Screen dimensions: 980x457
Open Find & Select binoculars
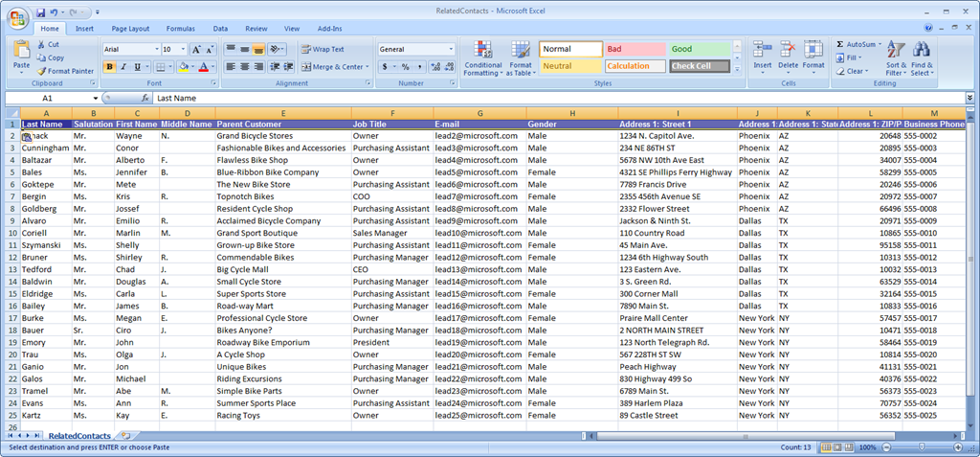click(x=922, y=58)
